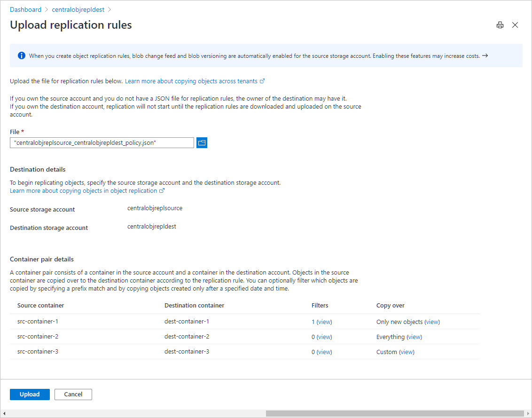
Task: Click the external link icon after copying objects across tenants
Action: (x=262, y=81)
